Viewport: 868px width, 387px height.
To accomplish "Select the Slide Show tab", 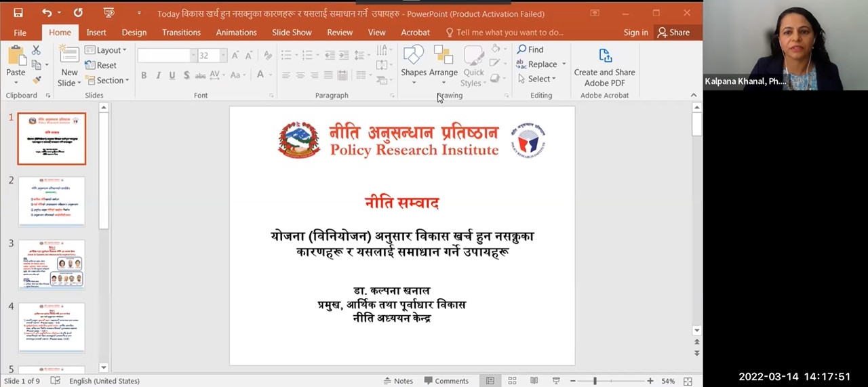I will [292, 33].
